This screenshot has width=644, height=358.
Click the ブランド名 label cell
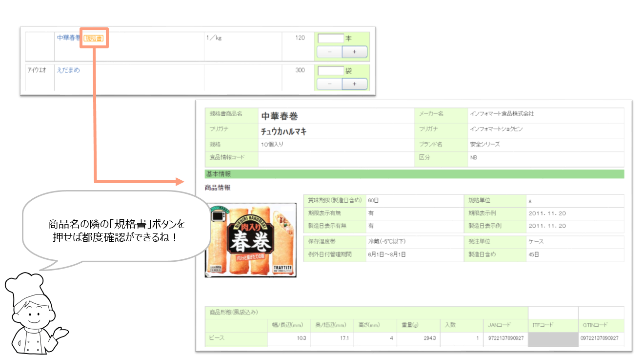point(441,145)
